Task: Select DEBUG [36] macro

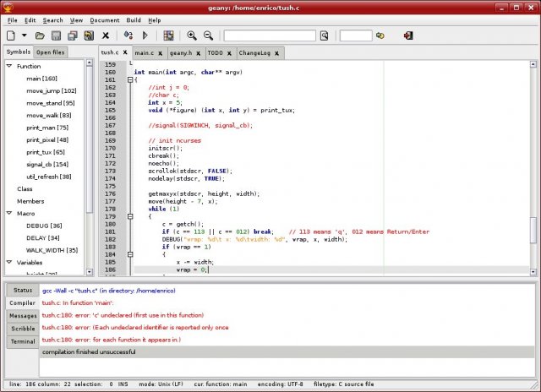Action: [x=44, y=226]
